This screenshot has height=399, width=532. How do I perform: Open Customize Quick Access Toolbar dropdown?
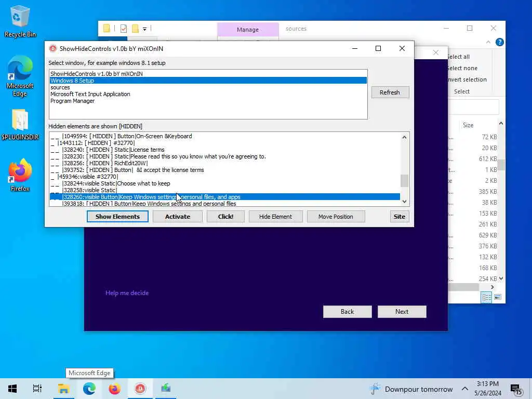(144, 29)
